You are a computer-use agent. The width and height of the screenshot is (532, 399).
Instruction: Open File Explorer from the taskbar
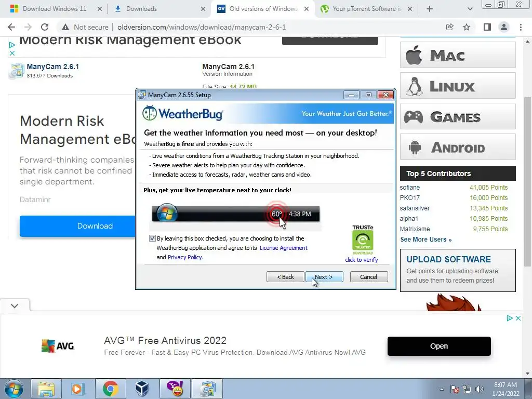[x=46, y=389]
